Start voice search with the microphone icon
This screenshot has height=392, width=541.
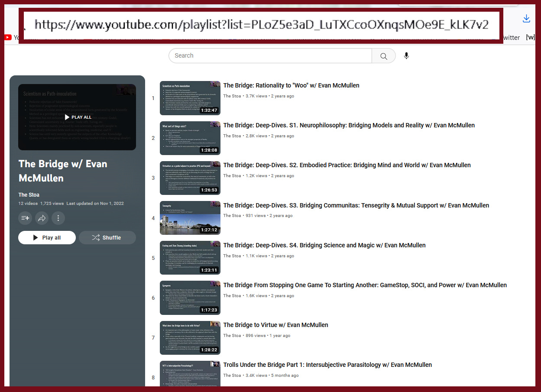tap(406, 56)
